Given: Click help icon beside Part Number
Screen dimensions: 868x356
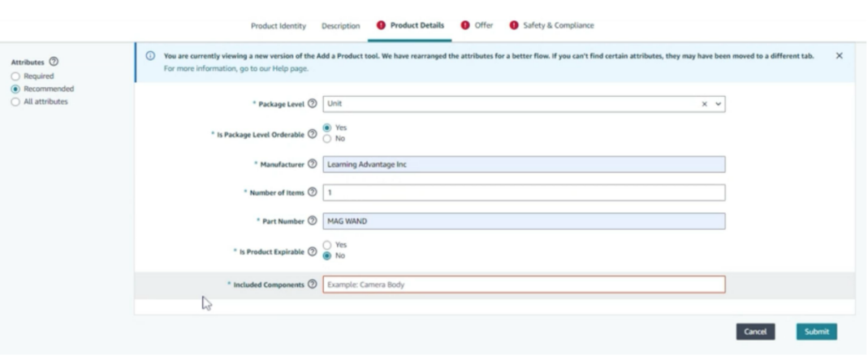Looking at the screenshot, I should 313,221.
